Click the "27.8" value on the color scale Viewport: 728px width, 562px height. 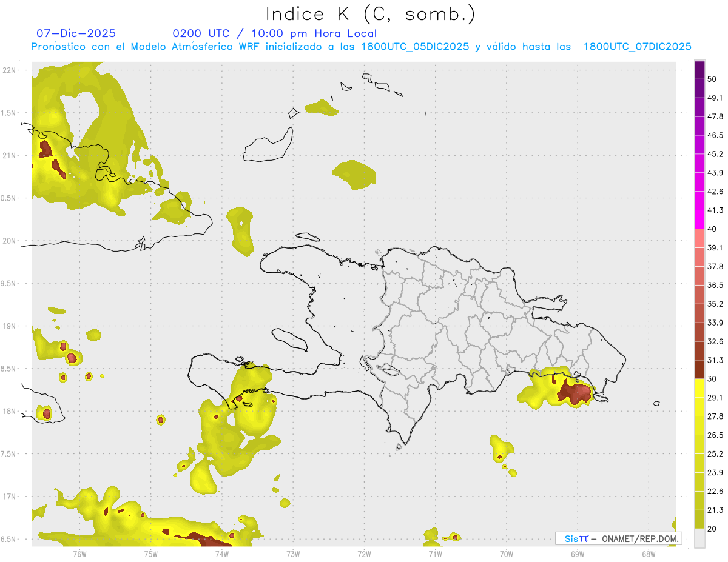pos(715,416)
